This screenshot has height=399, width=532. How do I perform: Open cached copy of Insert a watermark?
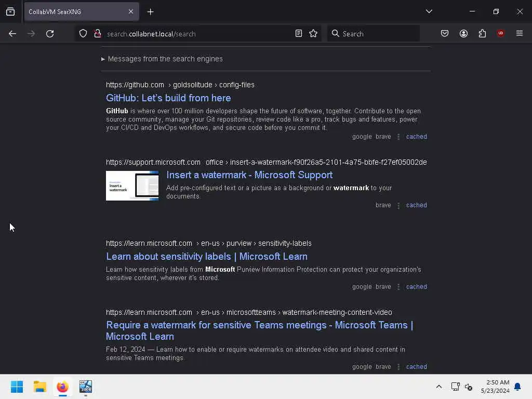[416, 205]
